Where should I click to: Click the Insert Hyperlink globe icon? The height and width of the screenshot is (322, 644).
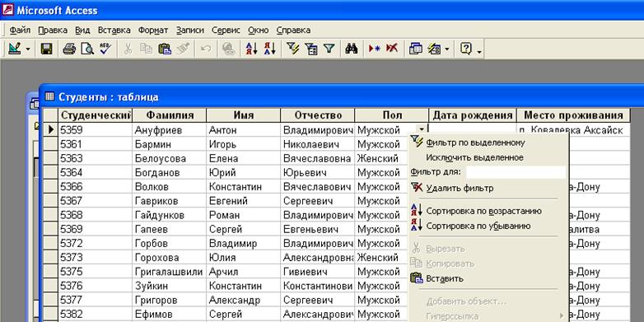pos(228,49)
